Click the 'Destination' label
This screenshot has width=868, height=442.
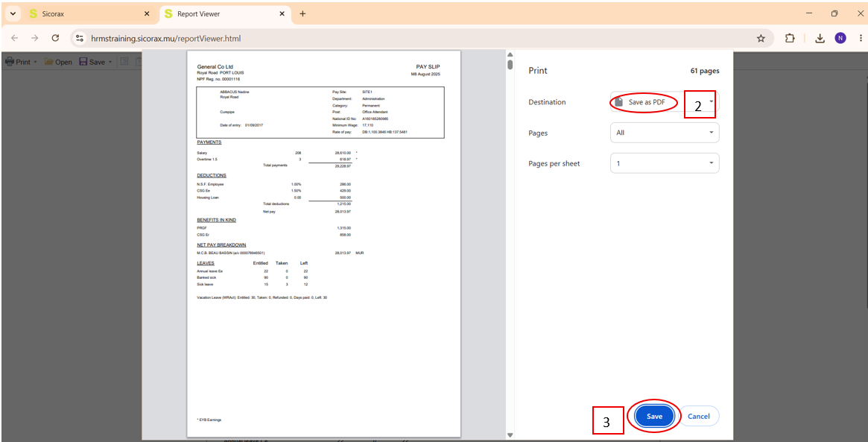tap(547, 102)
